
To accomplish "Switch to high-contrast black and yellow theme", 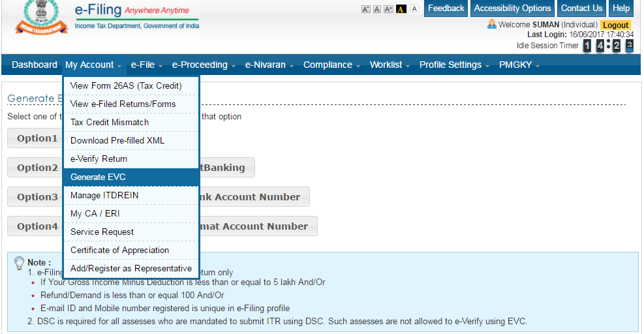I will (401, 9).
